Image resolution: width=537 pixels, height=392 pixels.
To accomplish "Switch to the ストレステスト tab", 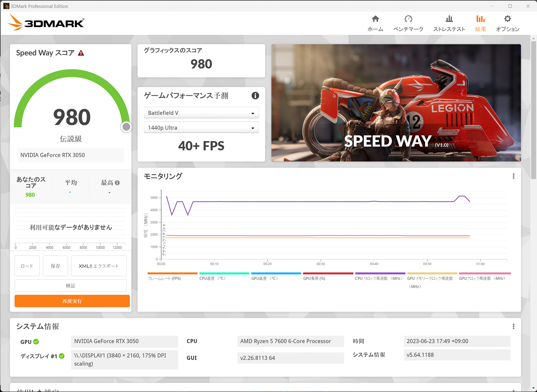I will click(x=449, y=22).
